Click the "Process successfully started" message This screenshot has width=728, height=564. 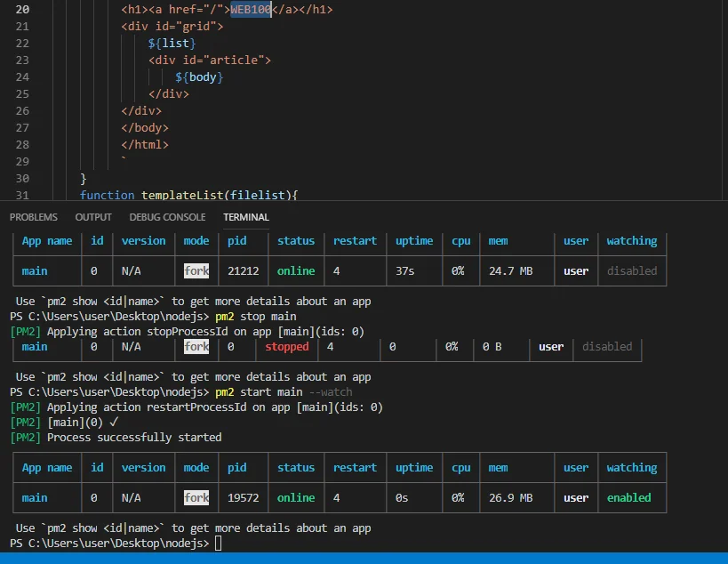(x=134, y=437)
